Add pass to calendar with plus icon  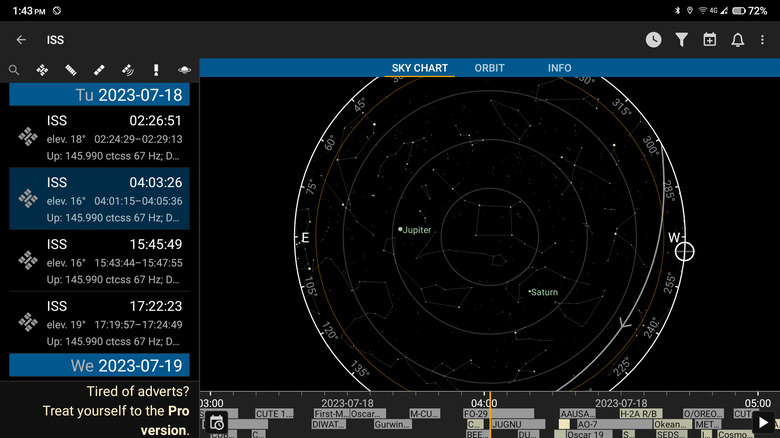point(710,40)
